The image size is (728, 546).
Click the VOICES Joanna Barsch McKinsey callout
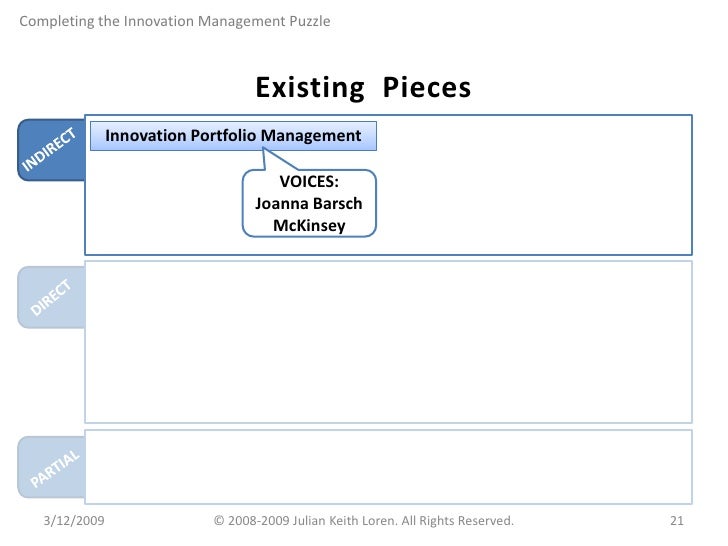coord(309,204)
